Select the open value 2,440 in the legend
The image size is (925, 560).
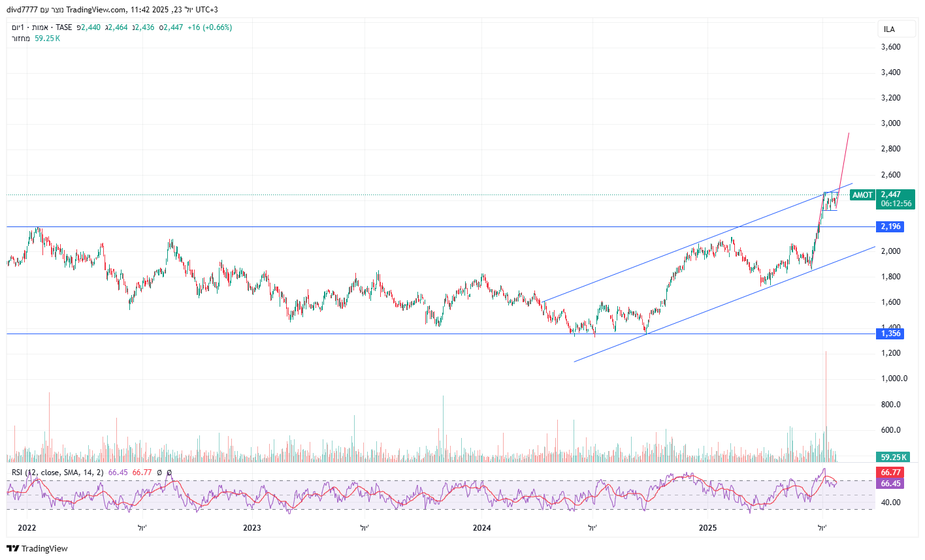point(91,27)
